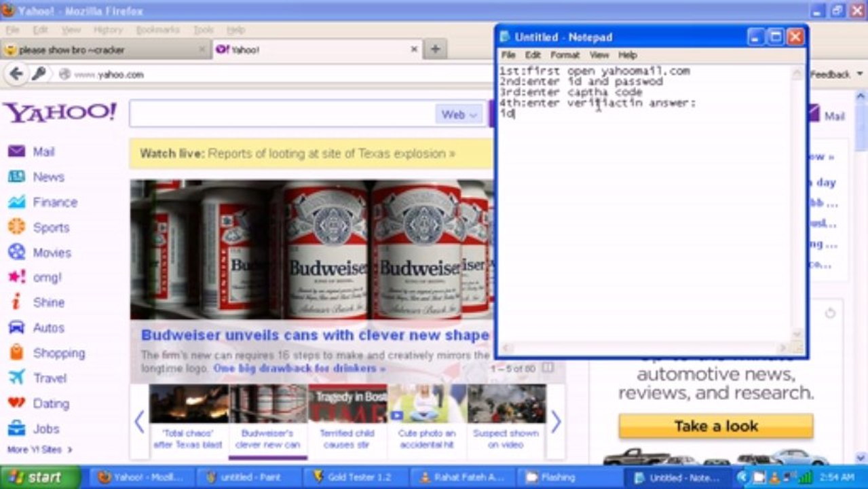Click the Feedback link in Firefox

tap(829, 74)
